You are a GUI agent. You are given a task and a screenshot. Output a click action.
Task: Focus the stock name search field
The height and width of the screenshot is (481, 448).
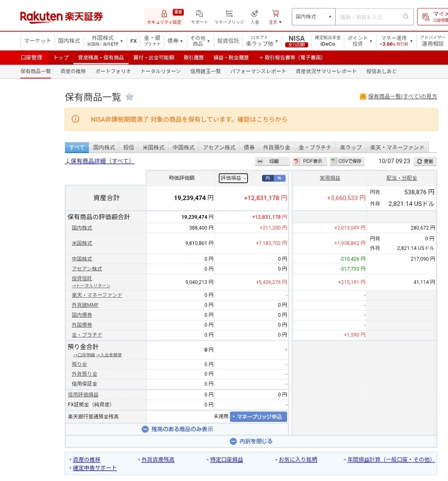point(369,17)
